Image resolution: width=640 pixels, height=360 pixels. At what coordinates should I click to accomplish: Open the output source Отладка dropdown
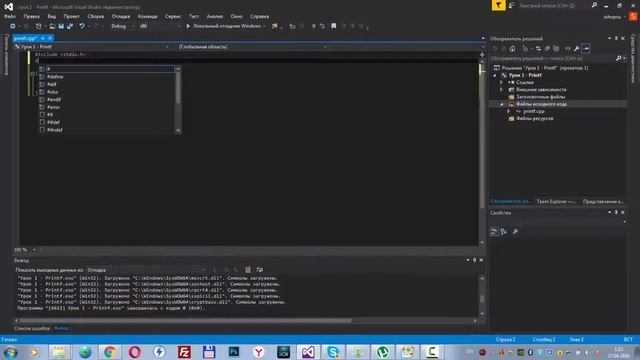(146, 270)
